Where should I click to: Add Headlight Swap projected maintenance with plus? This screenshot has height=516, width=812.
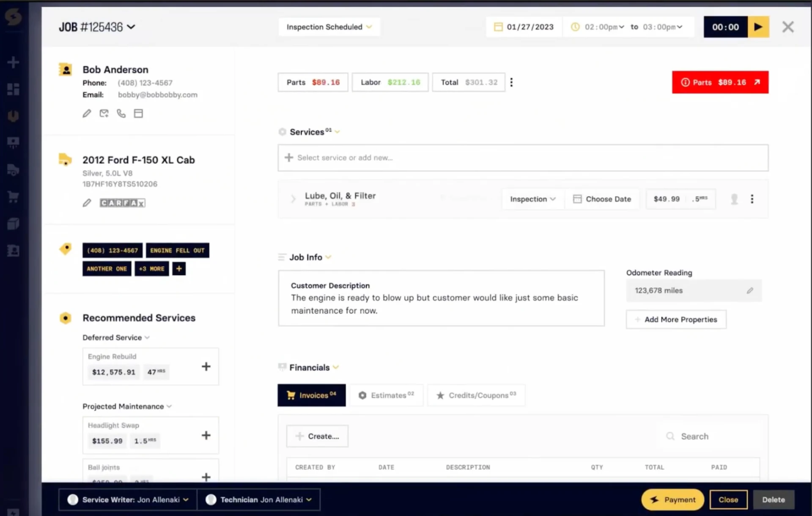[x=206, y=435]
